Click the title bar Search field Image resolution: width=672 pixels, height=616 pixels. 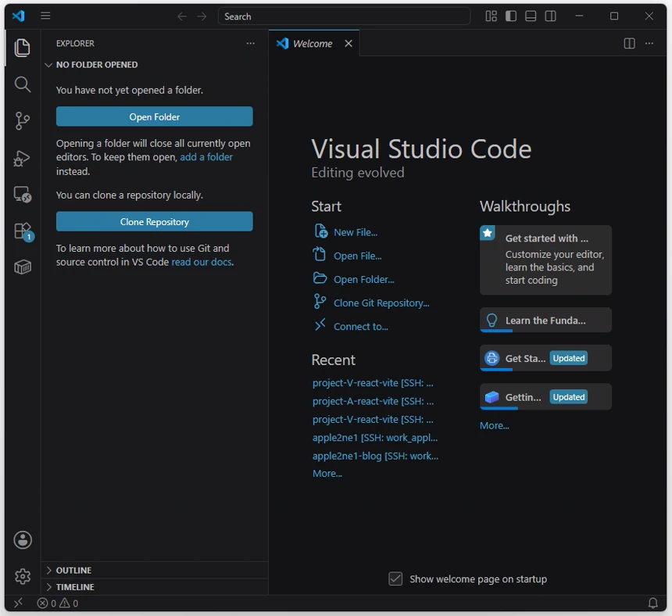[344, 16]
